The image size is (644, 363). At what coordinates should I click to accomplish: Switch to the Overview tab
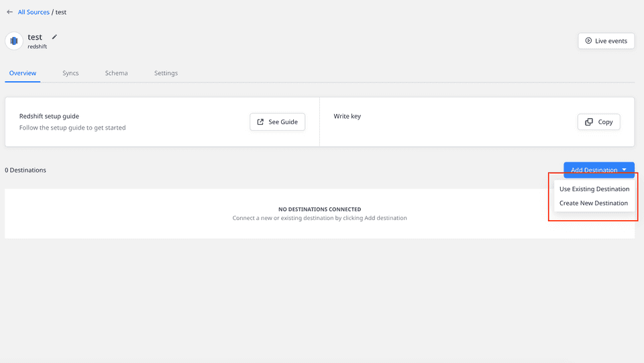coord(23,73)
